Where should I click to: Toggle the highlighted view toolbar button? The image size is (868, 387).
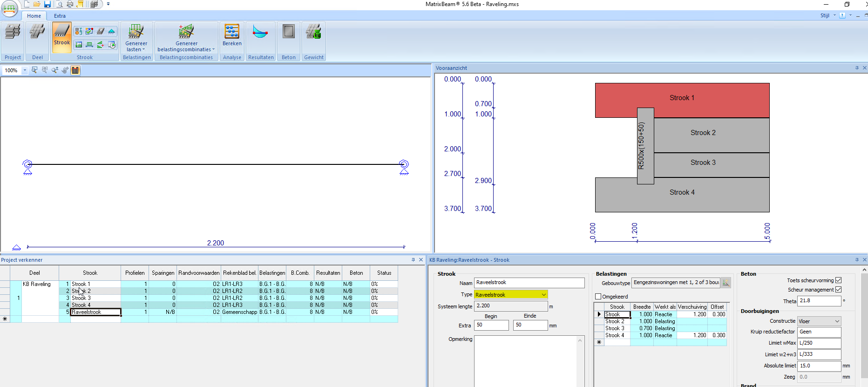coord(75,70)
